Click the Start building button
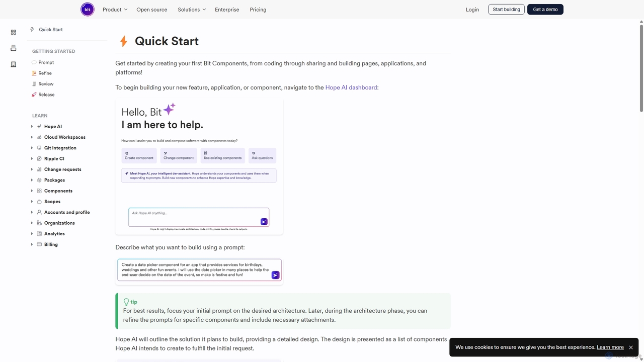The height and width of the screenshot is (362, 644). (x=506, y=10)
